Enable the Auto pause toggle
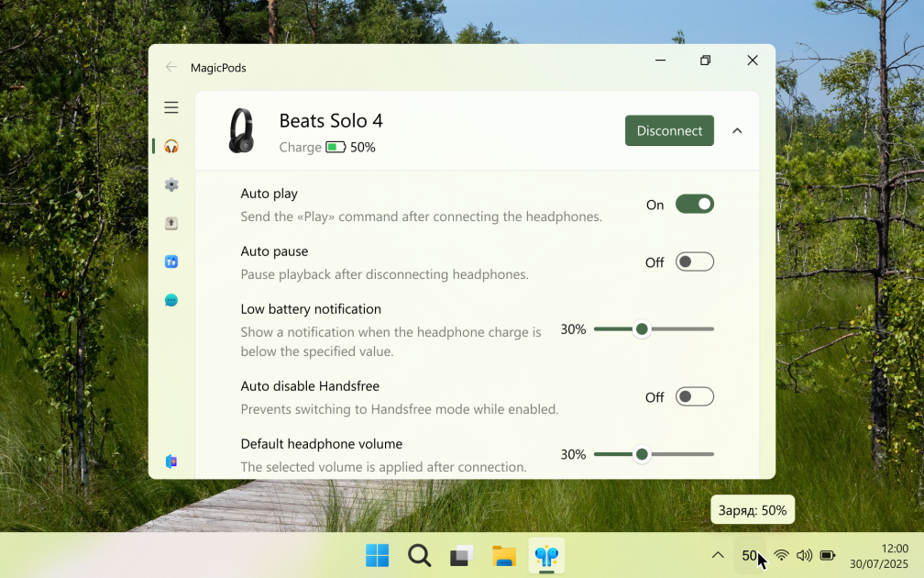924x578 pixels. click(694, 261)
